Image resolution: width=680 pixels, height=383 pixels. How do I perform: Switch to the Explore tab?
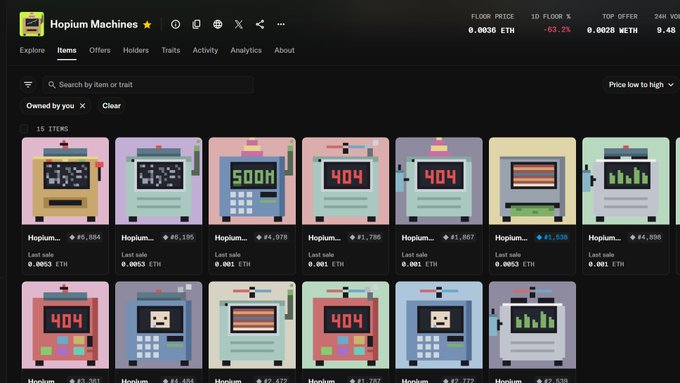click(32, 50)
